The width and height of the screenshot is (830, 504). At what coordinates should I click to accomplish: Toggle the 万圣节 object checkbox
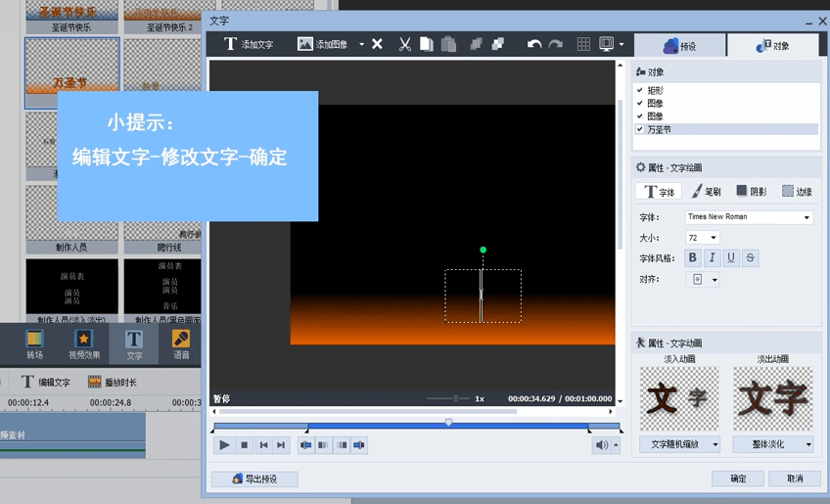click(x=640, y=129)
